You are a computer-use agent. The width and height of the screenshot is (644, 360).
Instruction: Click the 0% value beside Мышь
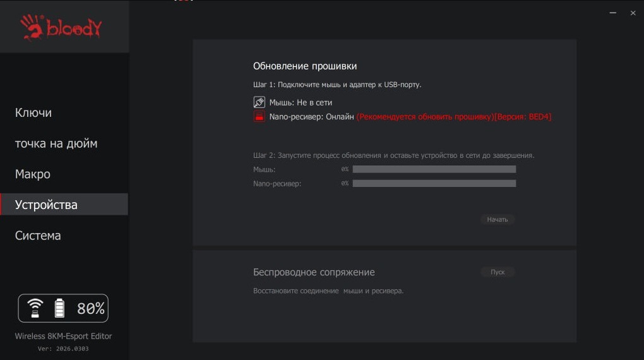point(345,169)
